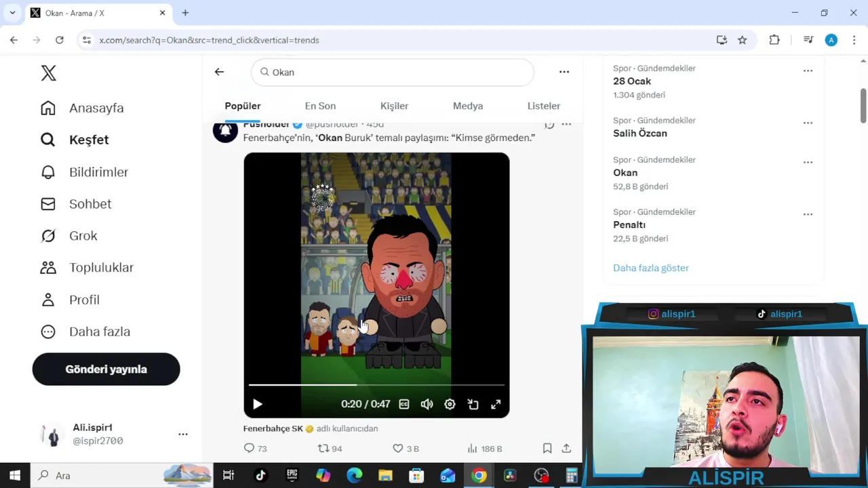Image resolution: width=868 pixels, height=488 pixels.
Task: Play the Fenerbahçe video
Action: coord(258,404)
